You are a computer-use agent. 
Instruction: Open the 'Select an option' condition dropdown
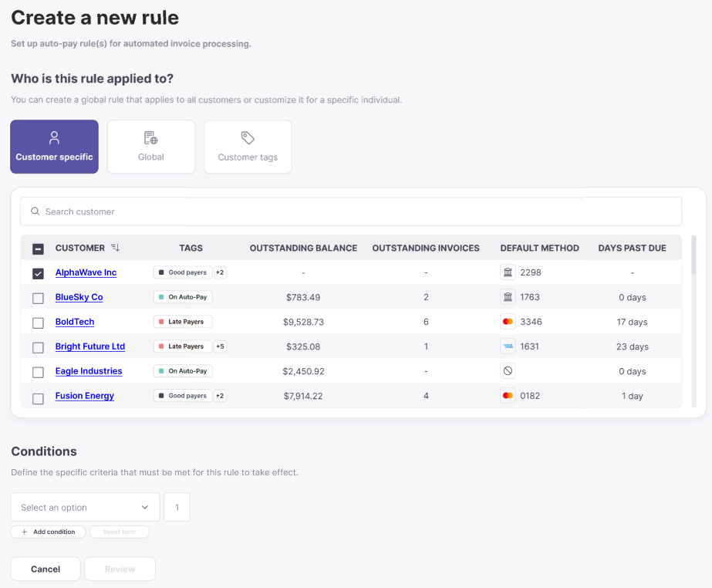coord(85,507)
